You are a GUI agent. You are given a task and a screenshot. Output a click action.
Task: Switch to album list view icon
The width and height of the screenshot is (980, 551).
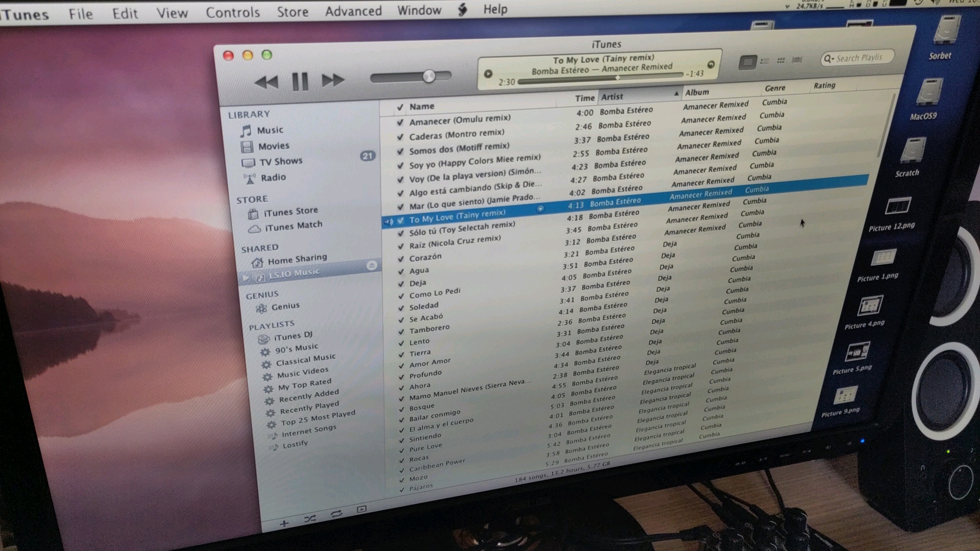764,62
